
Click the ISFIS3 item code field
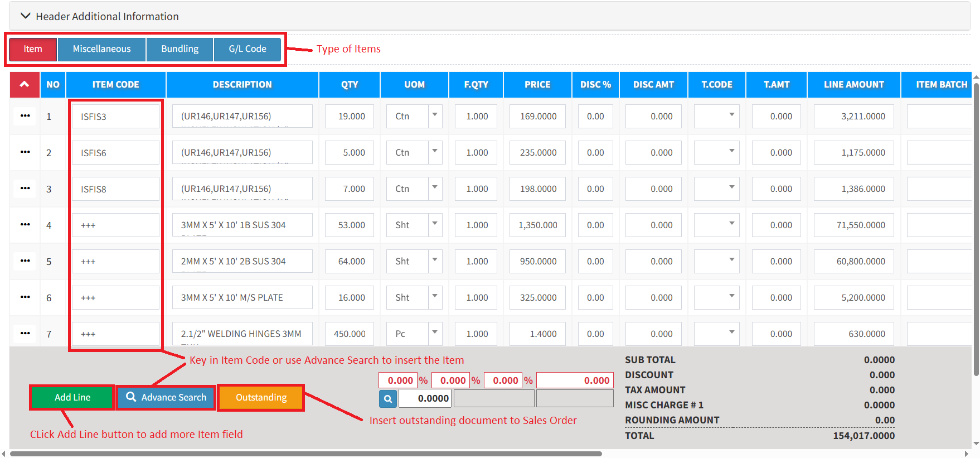[x=115, y=117]
